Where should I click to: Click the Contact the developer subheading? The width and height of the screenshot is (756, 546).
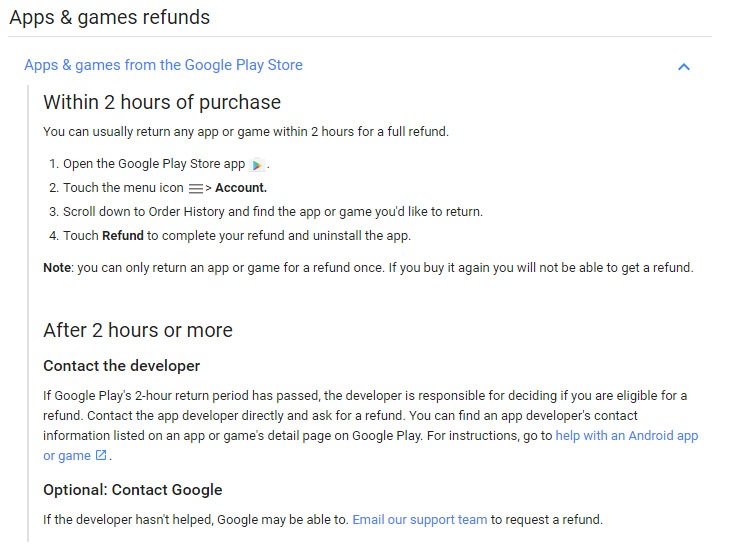click(122, 366)
